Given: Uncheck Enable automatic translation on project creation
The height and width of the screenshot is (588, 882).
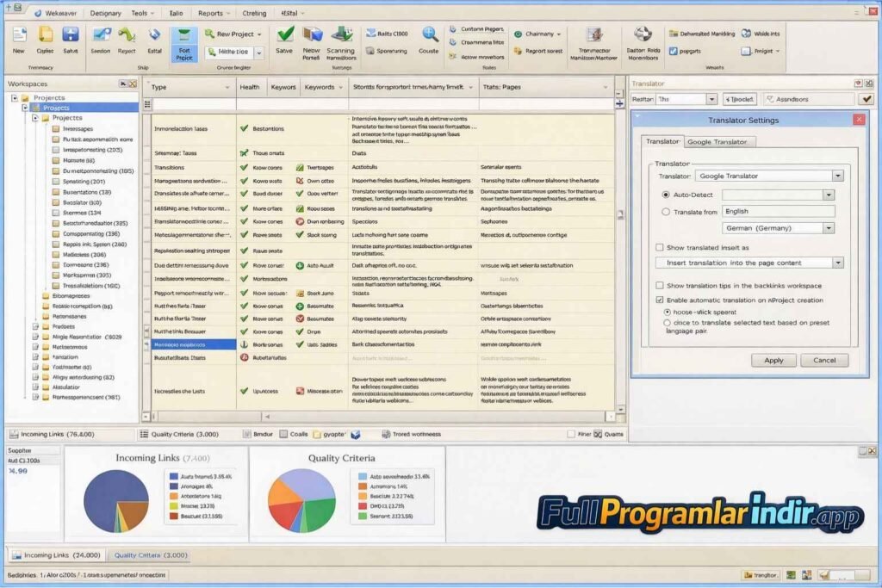Looking at the screenshot, I should pyautogui.click(x=660, y=300).
